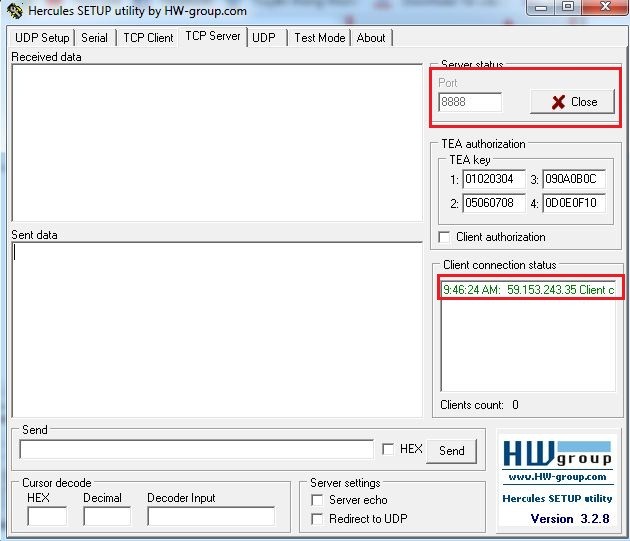Select the TCP Server tab
Viewport: 630px width, 541px height.
tap(213, 36)
